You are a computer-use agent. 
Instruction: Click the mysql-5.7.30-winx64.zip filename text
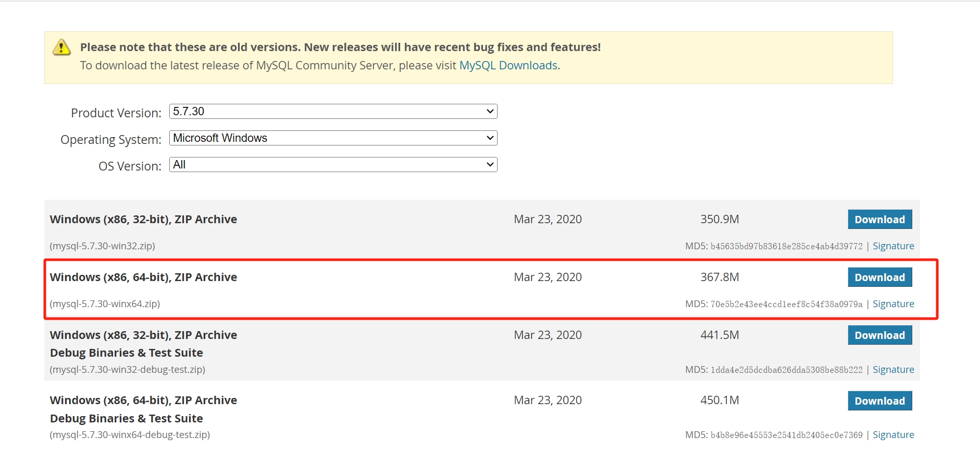(x=105, y=304)
